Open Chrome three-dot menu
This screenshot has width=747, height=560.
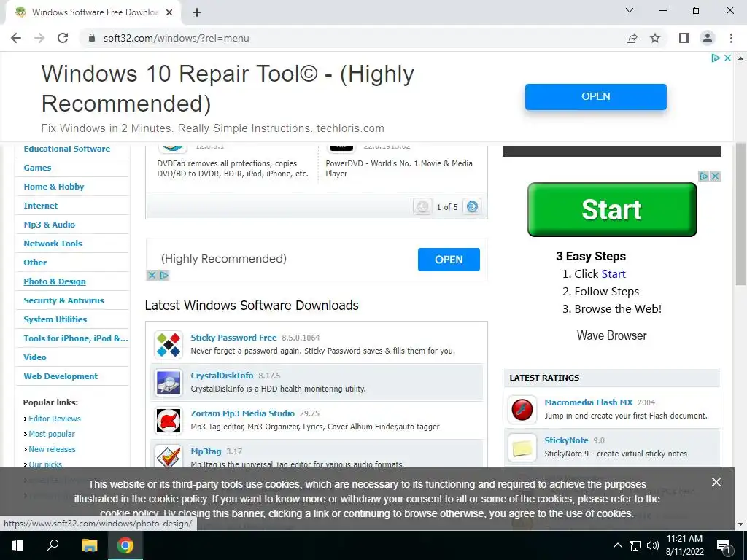pos(731,38)
